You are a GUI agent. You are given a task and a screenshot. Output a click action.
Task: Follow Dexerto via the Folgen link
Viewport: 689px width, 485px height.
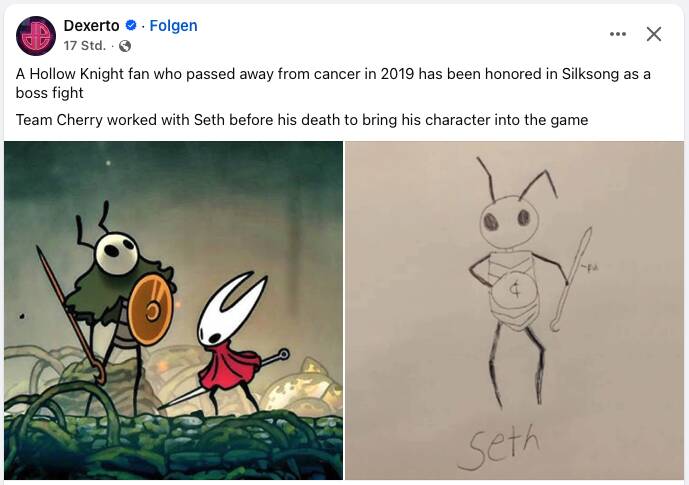click(x=173, y=25)
